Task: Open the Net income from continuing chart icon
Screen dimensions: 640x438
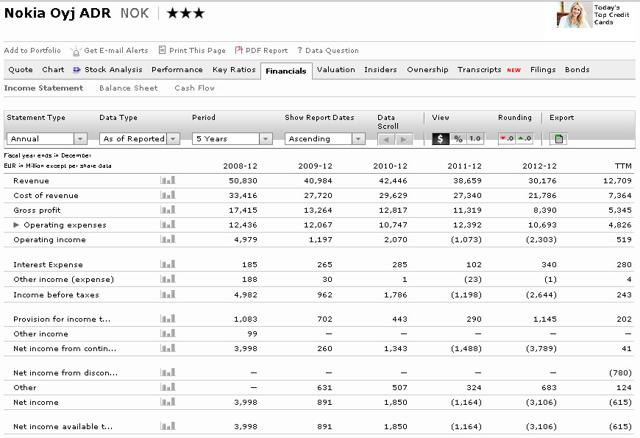Action: tap(168, 348)
